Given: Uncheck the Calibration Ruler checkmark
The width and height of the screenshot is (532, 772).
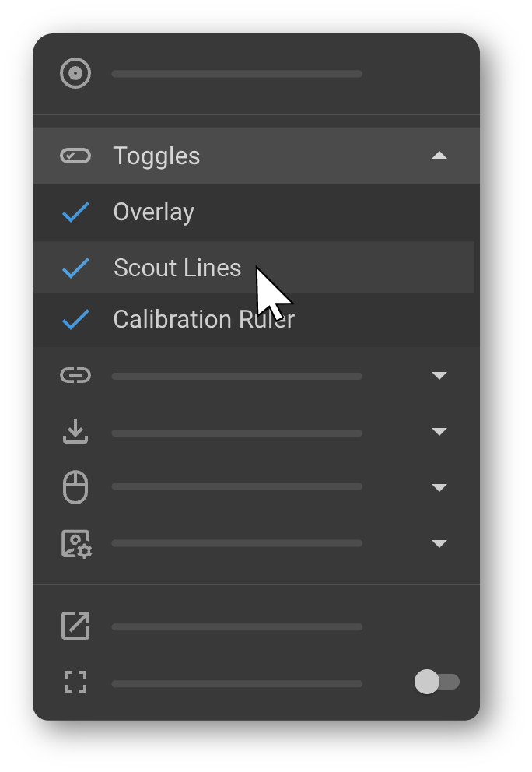Looking at the screenshot, I should (x=75, y=319).
